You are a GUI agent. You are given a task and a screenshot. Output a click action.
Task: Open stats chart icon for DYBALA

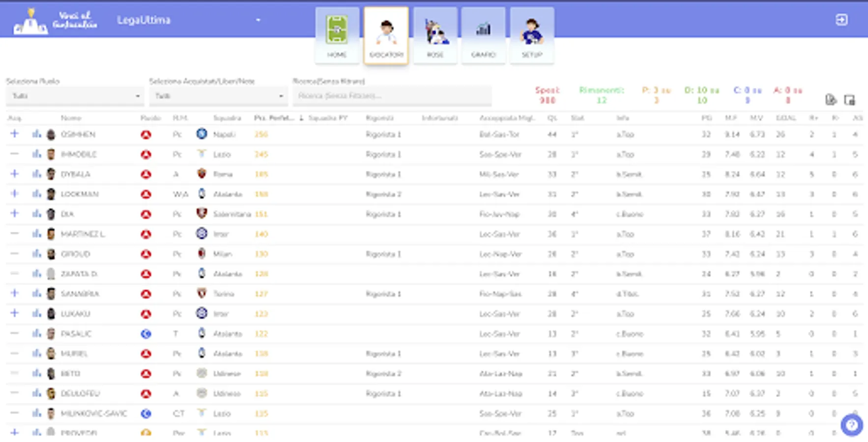pos(37,174)
